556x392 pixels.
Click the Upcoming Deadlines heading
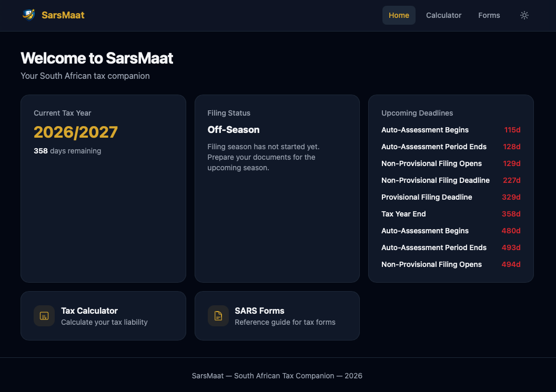[417, 113]
